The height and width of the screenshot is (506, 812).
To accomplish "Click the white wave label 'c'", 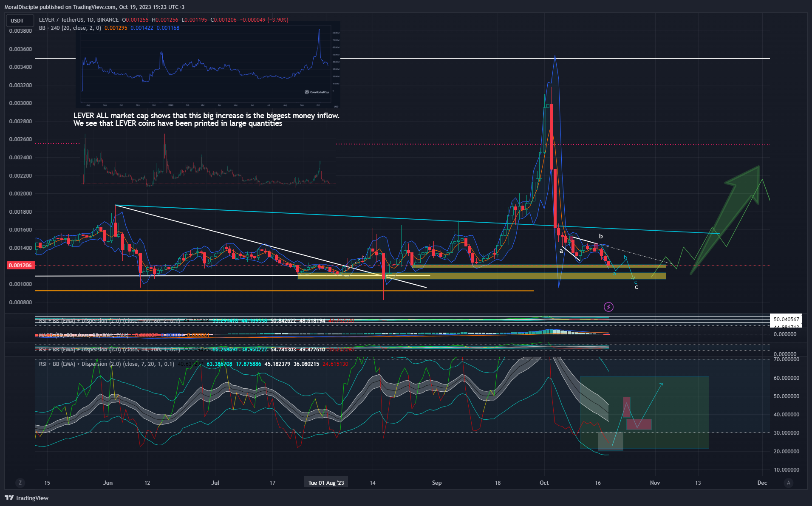I will 636,287.
